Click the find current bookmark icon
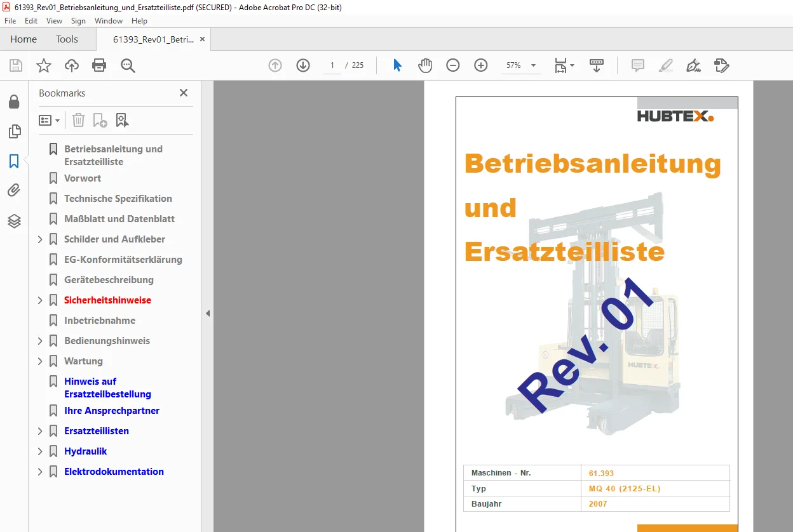 point(122,120)
